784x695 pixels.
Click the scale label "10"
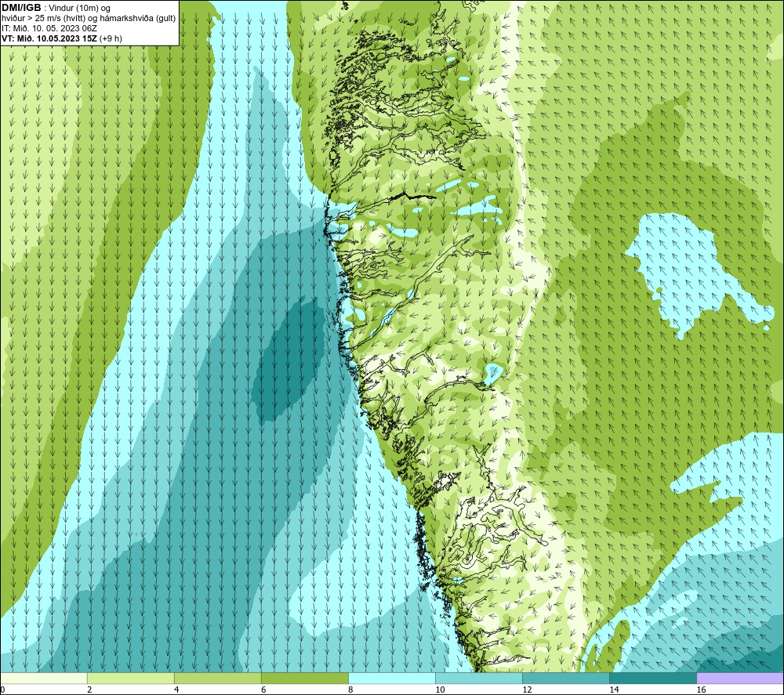click(440, 690)
